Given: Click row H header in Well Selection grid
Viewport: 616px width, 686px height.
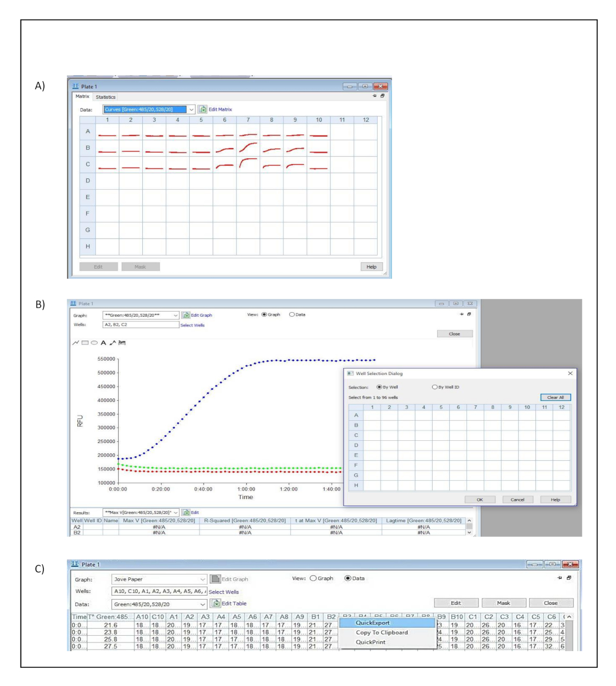Looking at the screenshot, I should pos(356,485).
